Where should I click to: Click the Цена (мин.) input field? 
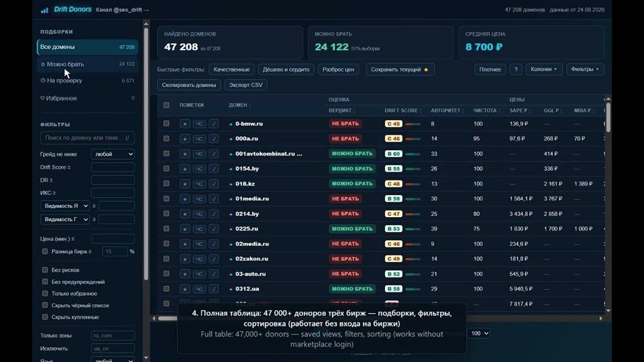[113, 239]
